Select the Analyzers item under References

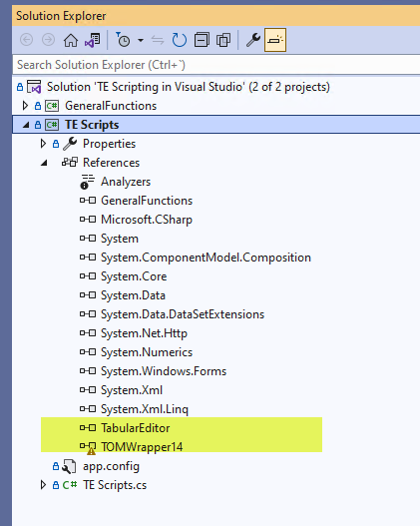click(x=126, y=182)
